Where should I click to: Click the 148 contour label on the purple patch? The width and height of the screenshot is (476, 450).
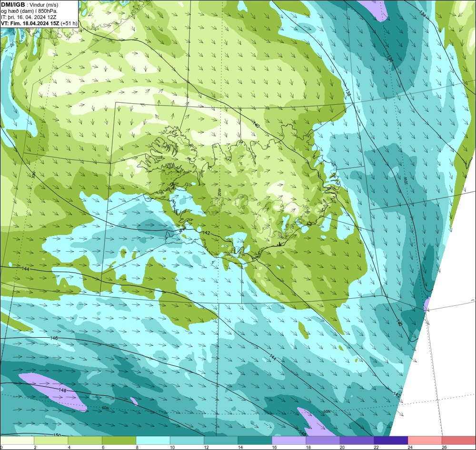(62, 390)
